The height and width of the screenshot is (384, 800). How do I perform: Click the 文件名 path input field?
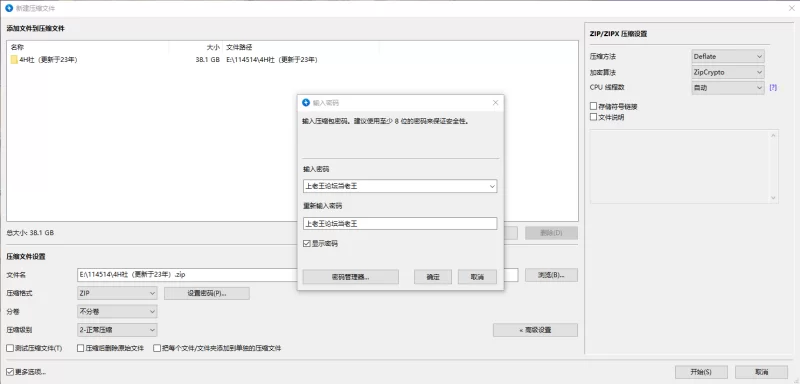pyautogui.click(x=297, y=275)
